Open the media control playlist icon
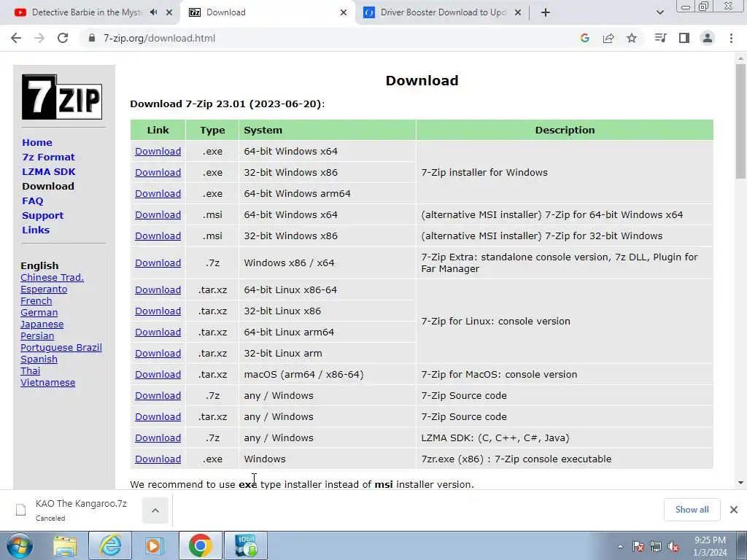This screenshot has width=747, height=560. [660, 38]
